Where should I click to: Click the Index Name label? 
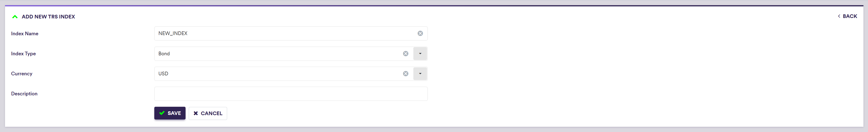[25, 34]
